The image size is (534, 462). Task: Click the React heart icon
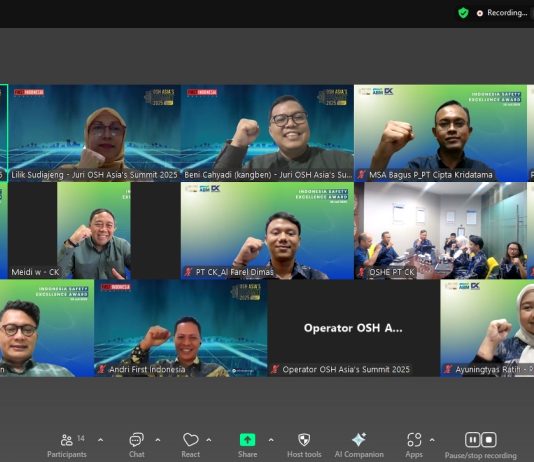click(191, 440)
